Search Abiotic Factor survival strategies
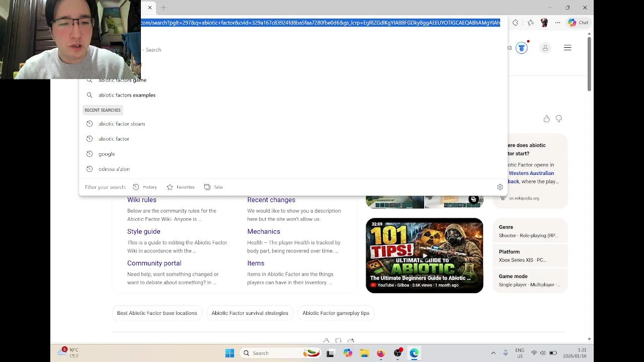Viewport: 644px width, 362px height. tap(250, 313)
